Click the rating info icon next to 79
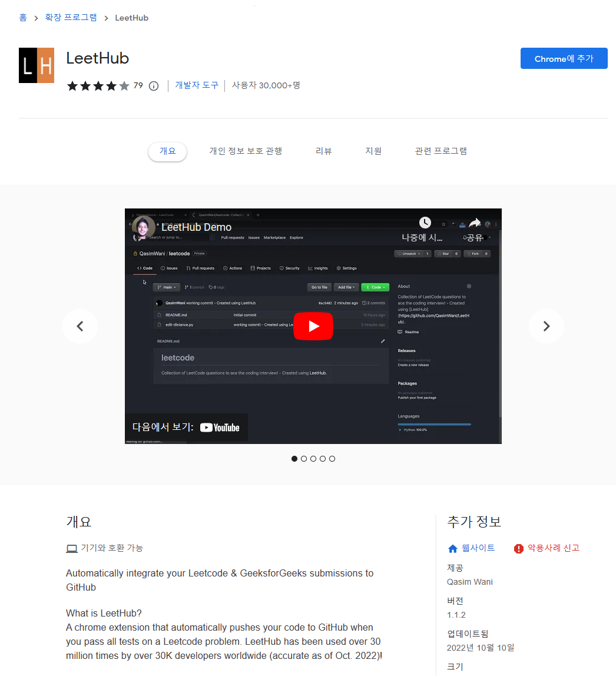Screen dimensions: 616x676 (x=153, y=85)
